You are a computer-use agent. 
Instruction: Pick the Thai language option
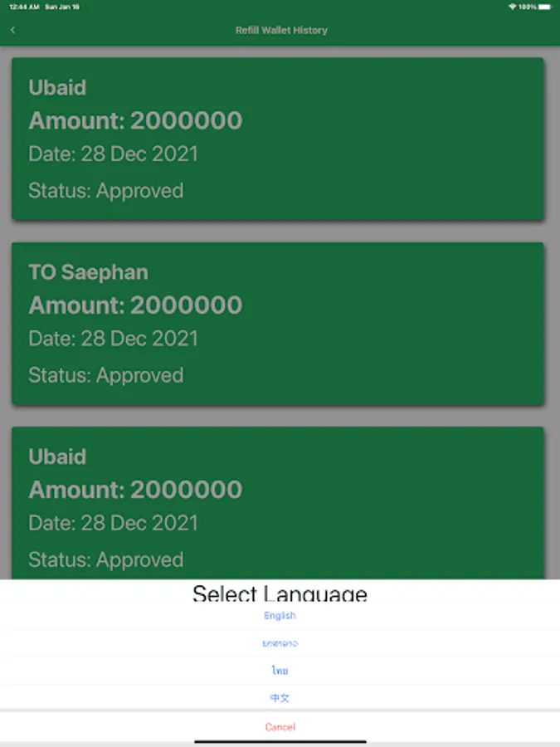(x=280, y=671)
